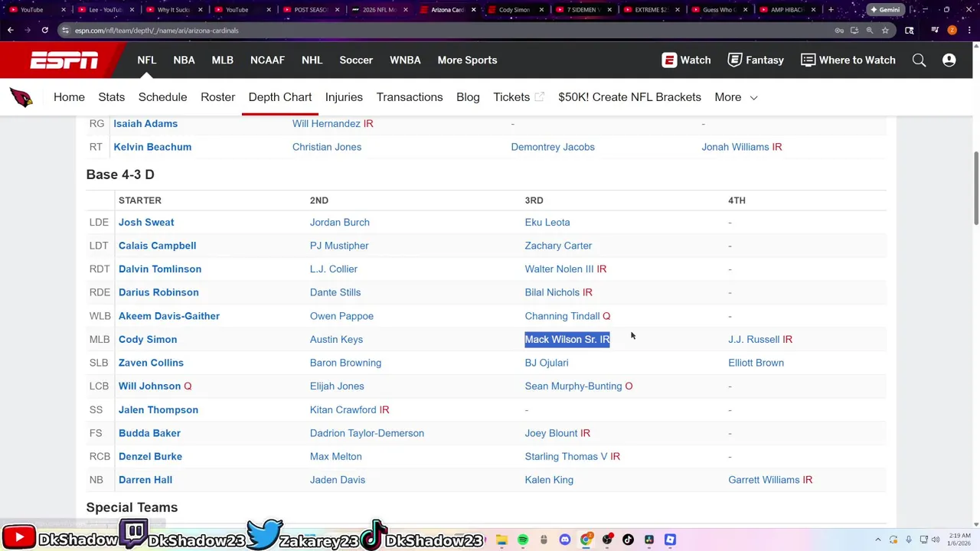Switch to the Schedule tab

[162, 97]
